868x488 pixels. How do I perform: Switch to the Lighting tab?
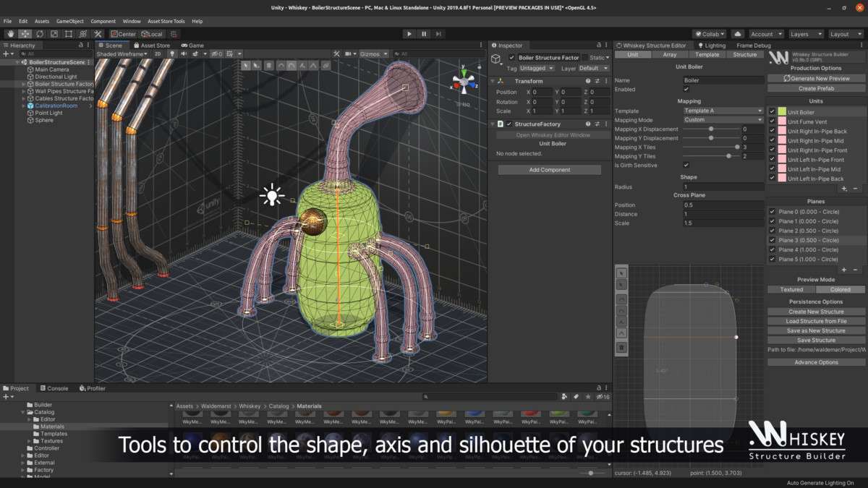pyautogui.click(x=711, y=46)
